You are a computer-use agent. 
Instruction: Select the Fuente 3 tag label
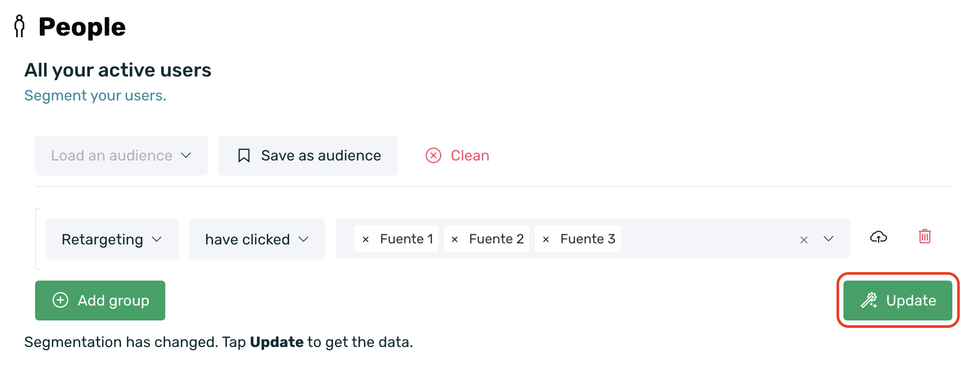[x=587, y=239]
